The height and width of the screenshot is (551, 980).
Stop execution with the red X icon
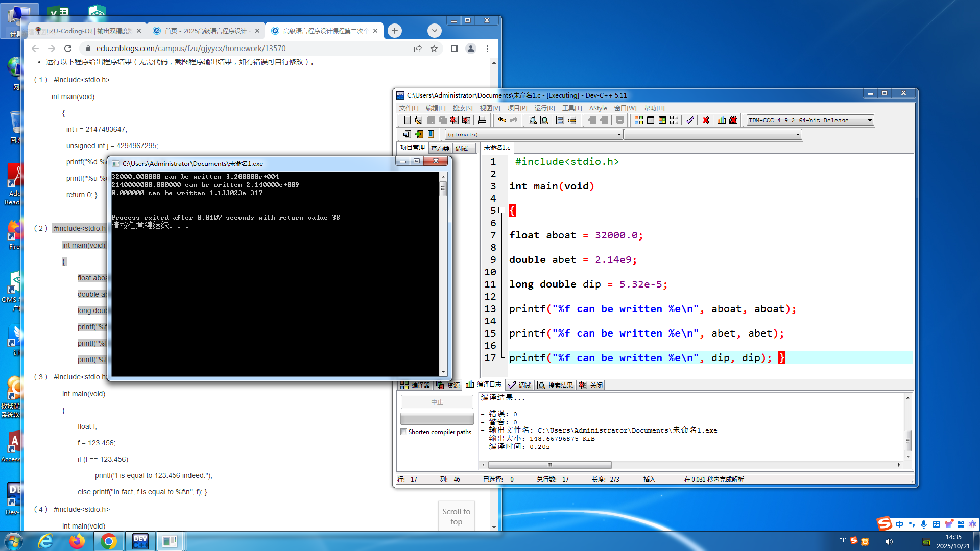pos(705,120)
